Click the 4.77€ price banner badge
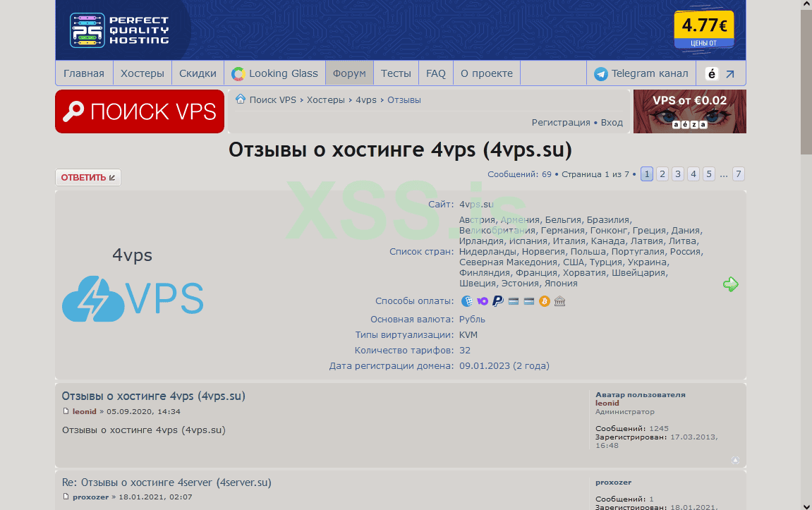The width and height of the screenshot is (812, 510). [704, 30]
